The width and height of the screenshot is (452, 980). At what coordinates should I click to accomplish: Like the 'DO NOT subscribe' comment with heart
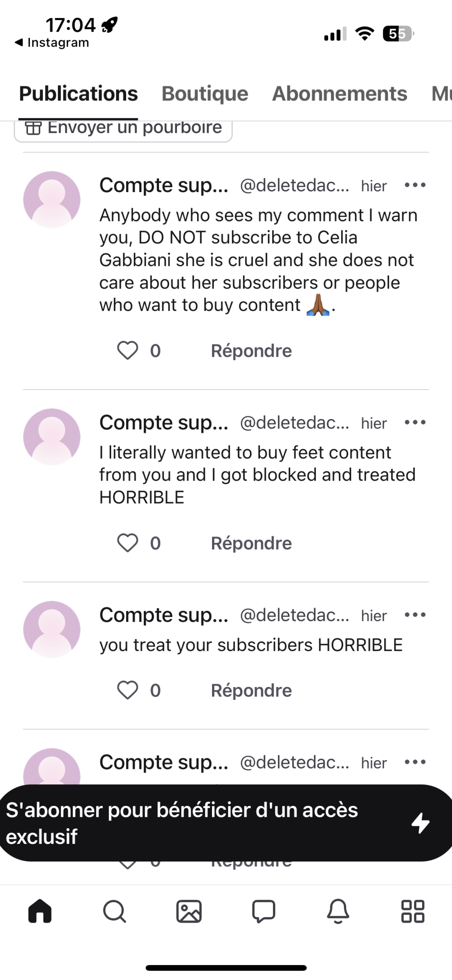(x=127, y=351)
